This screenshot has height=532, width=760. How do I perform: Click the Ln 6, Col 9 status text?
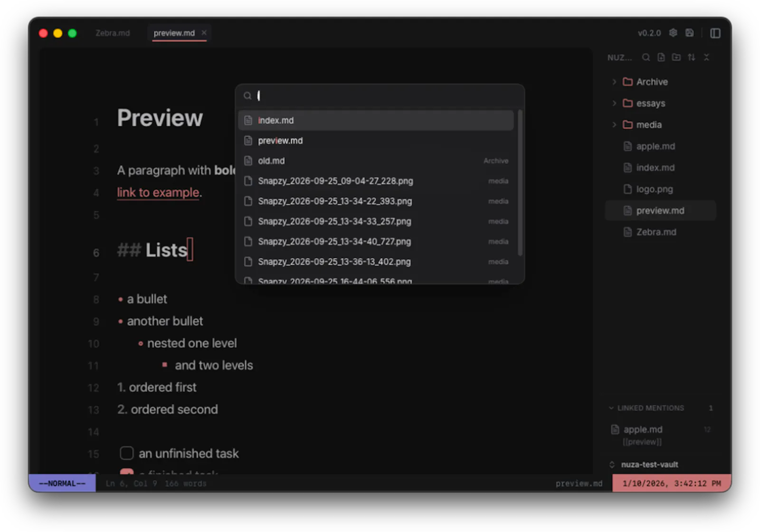click(x=131, y=484)
